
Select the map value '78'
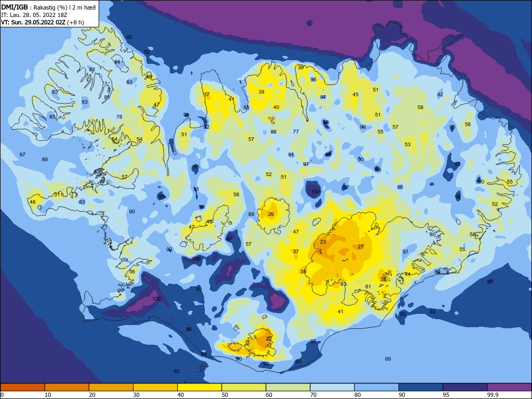[119, 117]
